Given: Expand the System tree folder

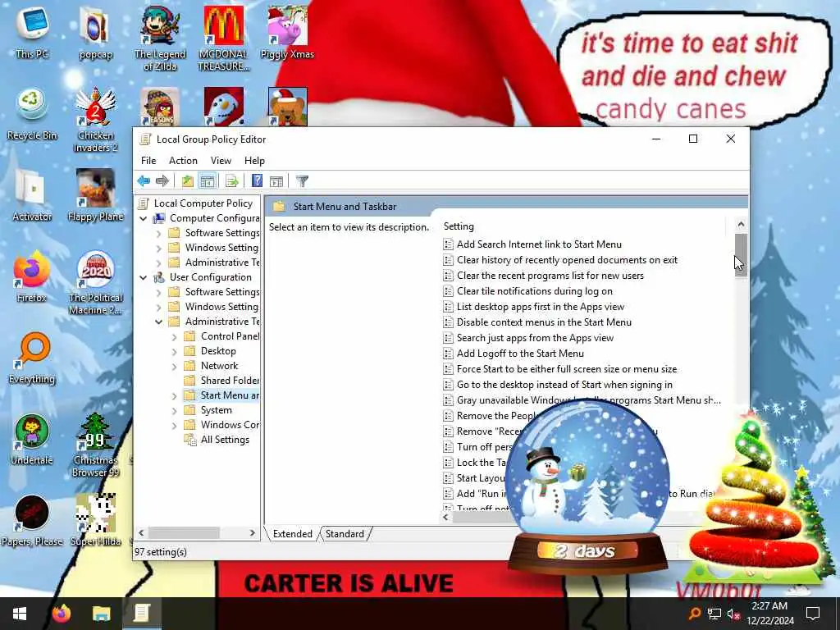Looking at the screenshot, I should (x=174, y=411).
